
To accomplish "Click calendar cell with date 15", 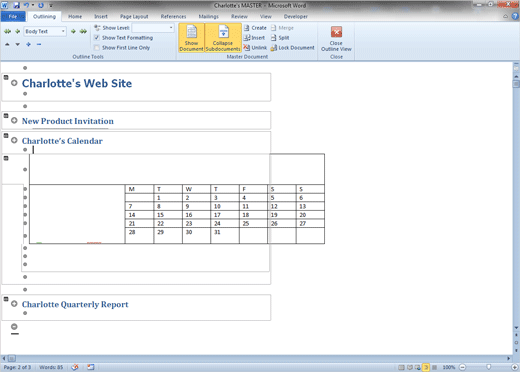I will [168, 215].
